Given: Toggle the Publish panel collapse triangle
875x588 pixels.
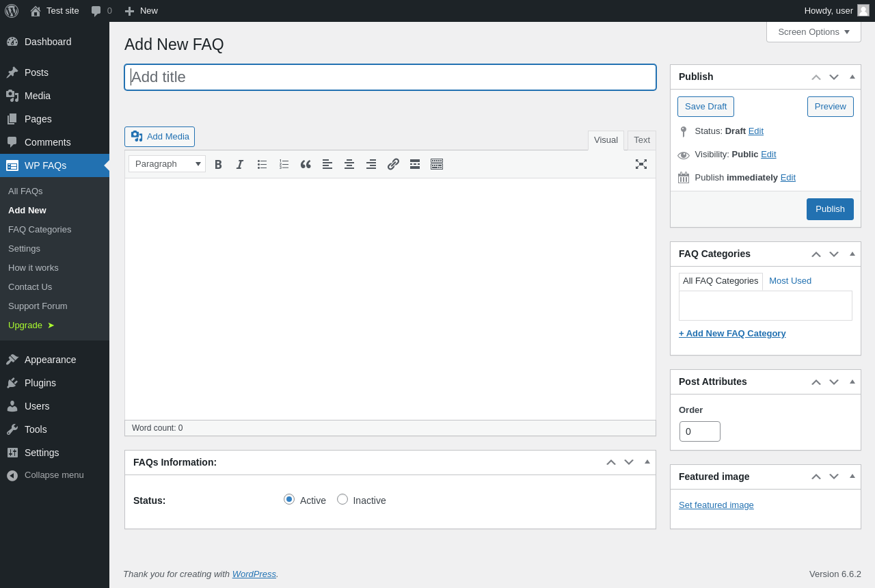Looking at the screenshot, I should [852, 77].
